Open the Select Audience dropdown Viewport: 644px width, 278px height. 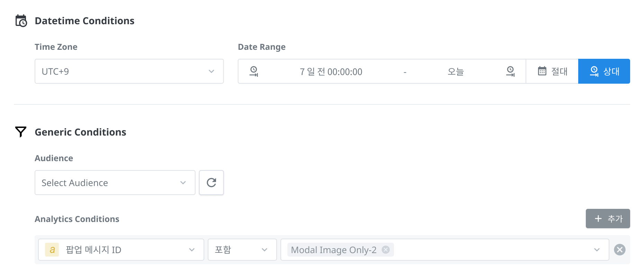115,183
